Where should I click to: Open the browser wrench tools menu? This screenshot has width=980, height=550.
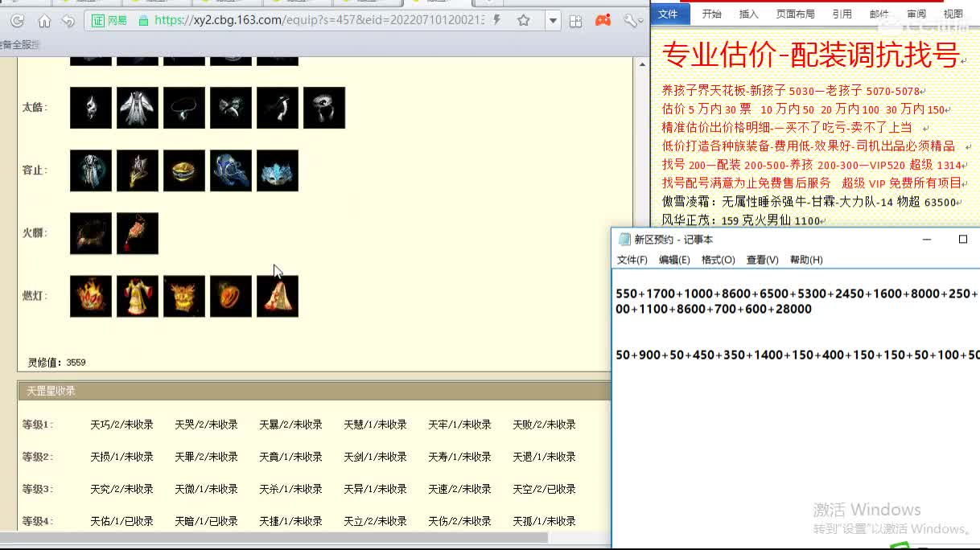pos(630,21)
